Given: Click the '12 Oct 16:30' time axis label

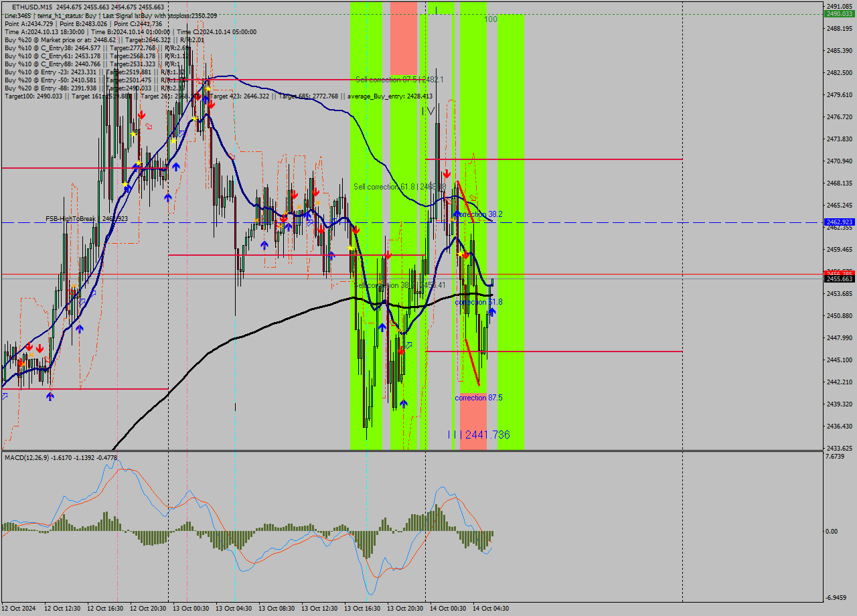Looking at the screenshot, I should [x=105, y=609].
